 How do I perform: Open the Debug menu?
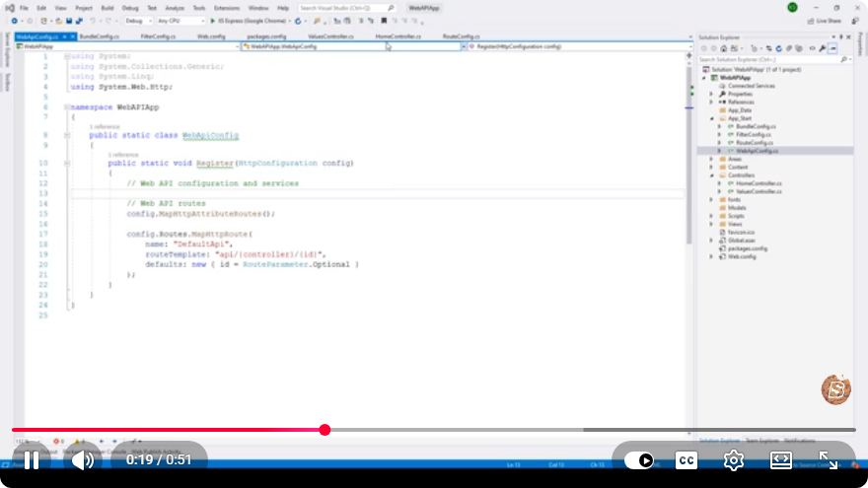[130, 8]
